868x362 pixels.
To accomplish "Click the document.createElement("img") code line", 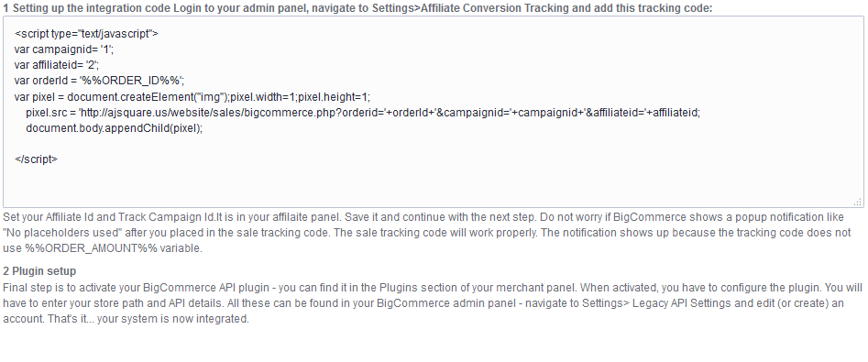I will tap(192, 97).
